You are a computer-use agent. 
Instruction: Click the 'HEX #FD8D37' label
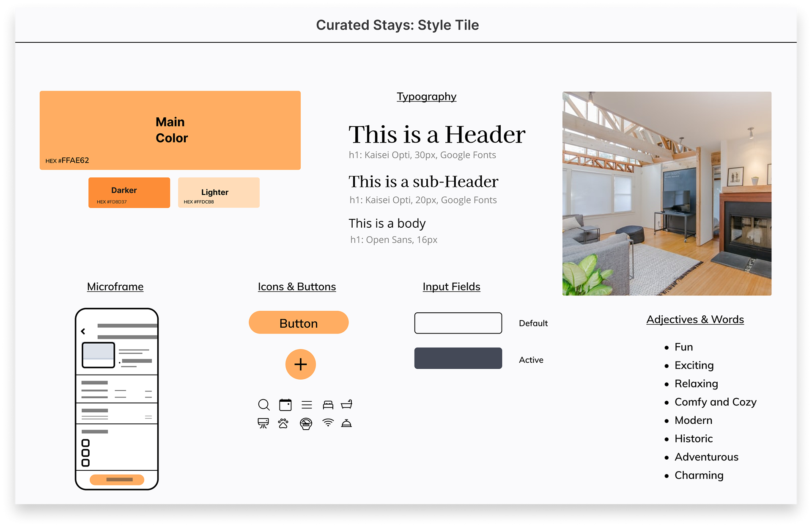pyautogui.click(x=112, y=202)
